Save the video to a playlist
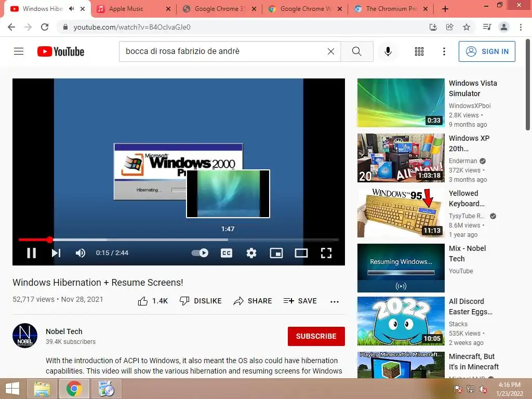532x399 pixels. point(300,301)
